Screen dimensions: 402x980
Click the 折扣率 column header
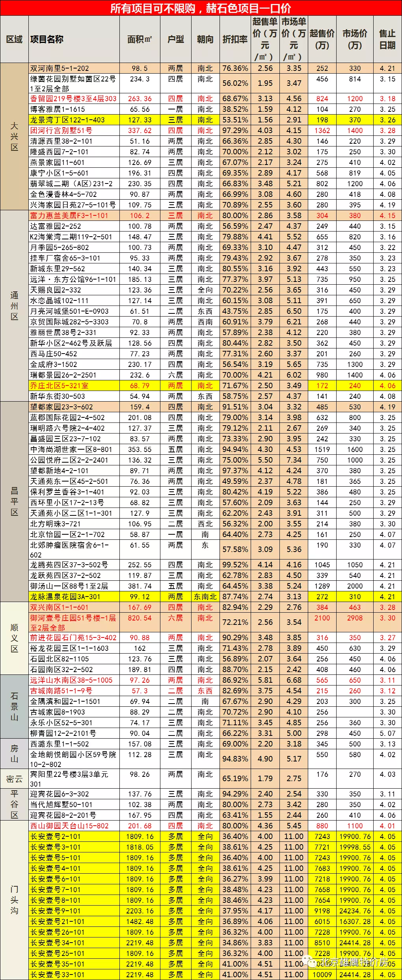click(x=235, y=39)
